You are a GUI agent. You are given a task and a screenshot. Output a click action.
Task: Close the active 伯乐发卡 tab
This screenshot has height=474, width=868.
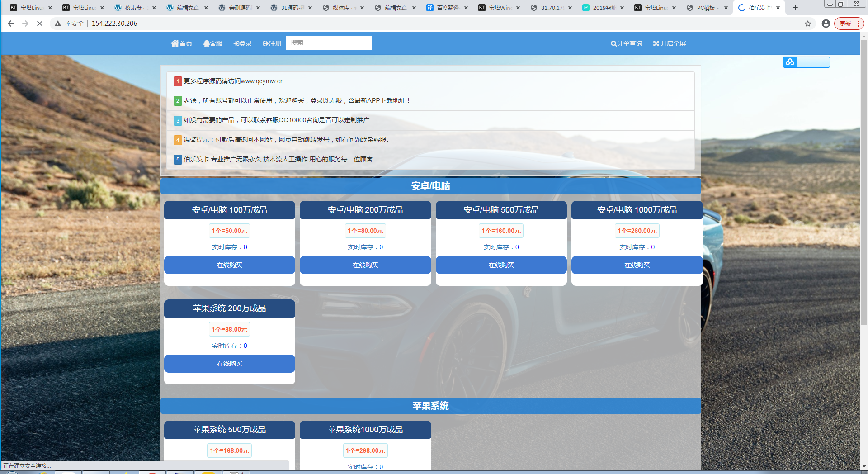tap(778, 8)
